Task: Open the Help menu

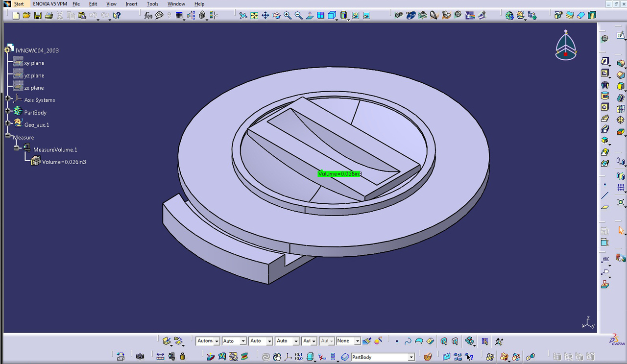Action: 199,4
